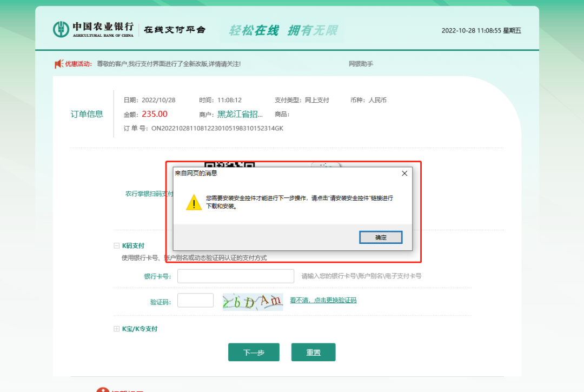
Task: Focus the 验证码 input field
Action: 196,301
